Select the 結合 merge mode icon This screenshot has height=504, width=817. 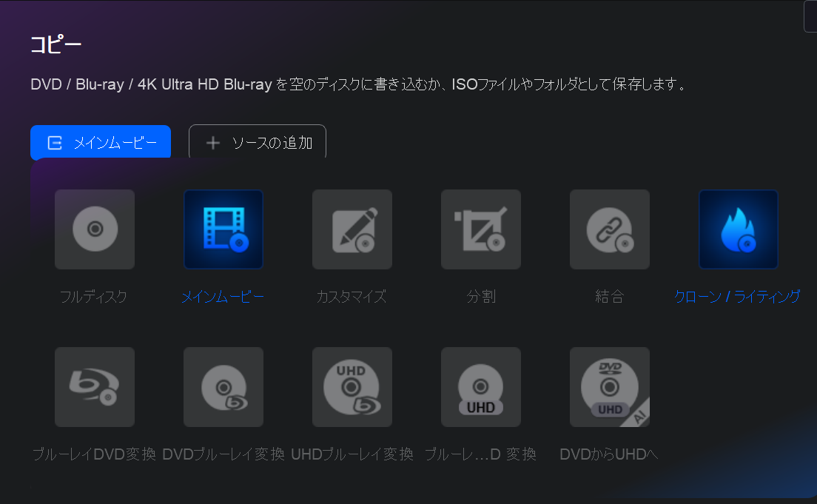(x=610, y=229)
